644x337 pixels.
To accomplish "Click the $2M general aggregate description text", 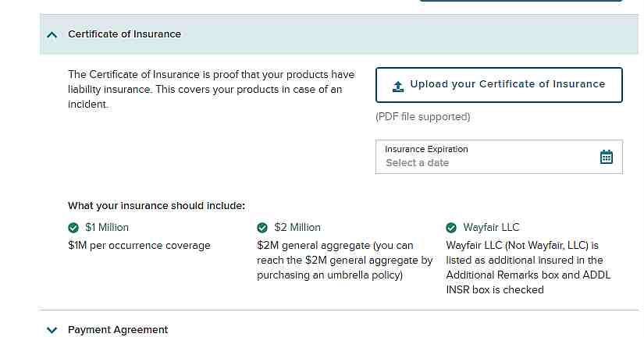I will click(x=344, y=261).
